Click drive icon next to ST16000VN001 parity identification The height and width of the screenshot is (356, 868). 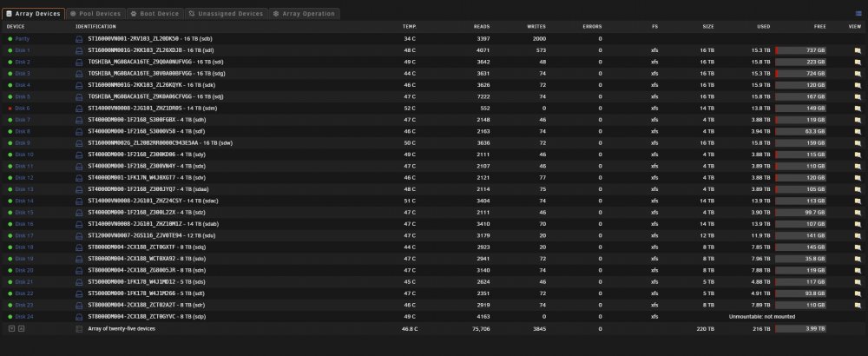(x=79, y=39)
